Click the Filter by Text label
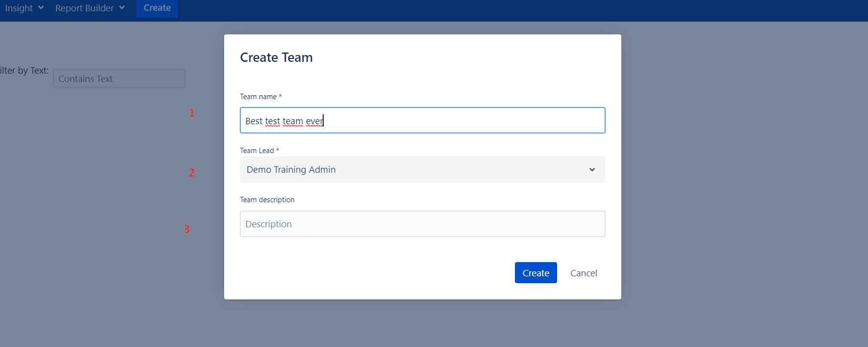Viewport: 868px width, 347px height. pyautogui.click(x=24, y=71)
